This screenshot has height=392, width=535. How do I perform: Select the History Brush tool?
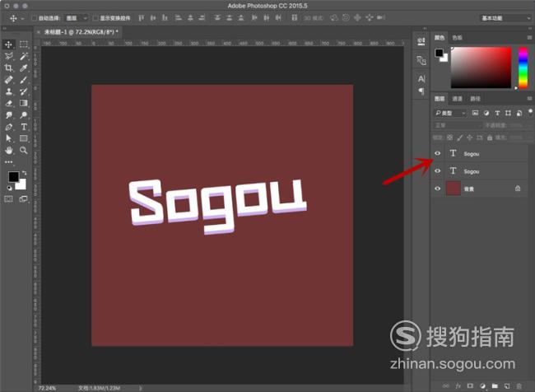click(x=24, y=91)
